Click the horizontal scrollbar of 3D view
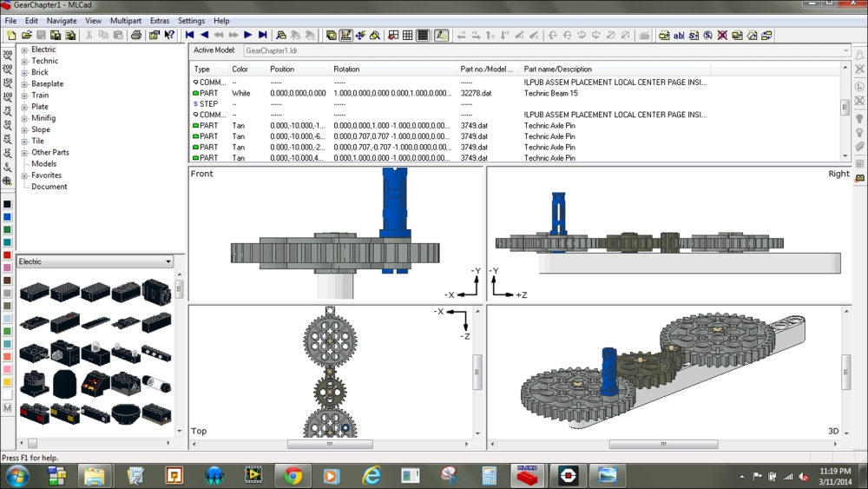Viewport: 868px width, 489px height. [x=664, y=444]
